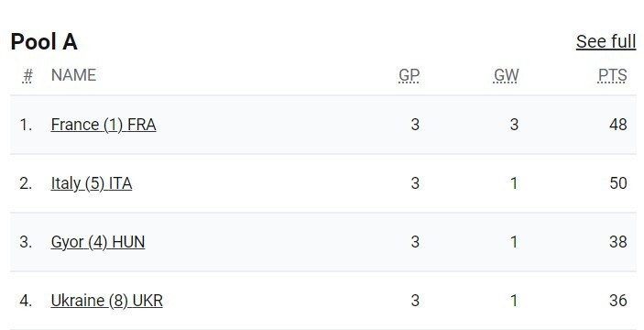Click the PTS column header
Screen dimensions: 644x330
pos(612,75)
